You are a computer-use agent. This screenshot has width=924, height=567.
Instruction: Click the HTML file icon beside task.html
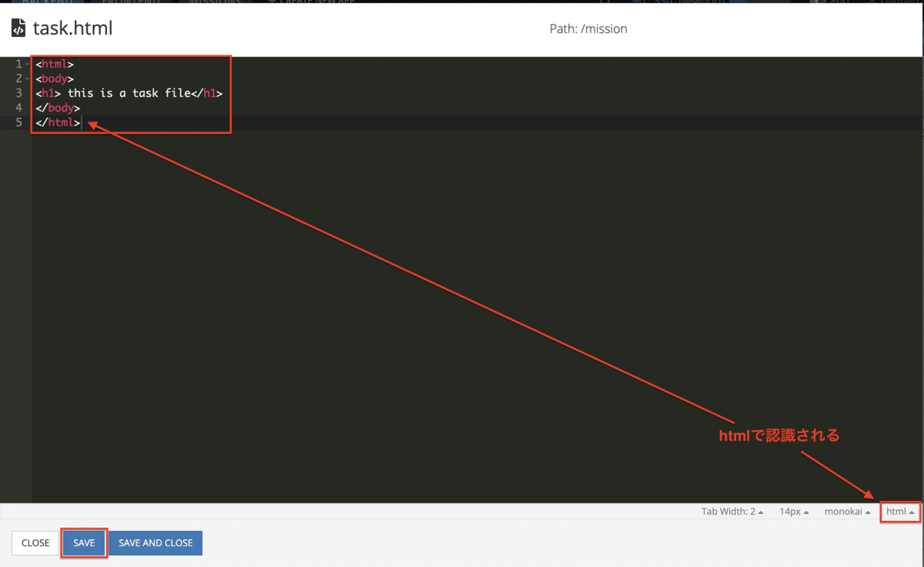click(x=18, y=29)
